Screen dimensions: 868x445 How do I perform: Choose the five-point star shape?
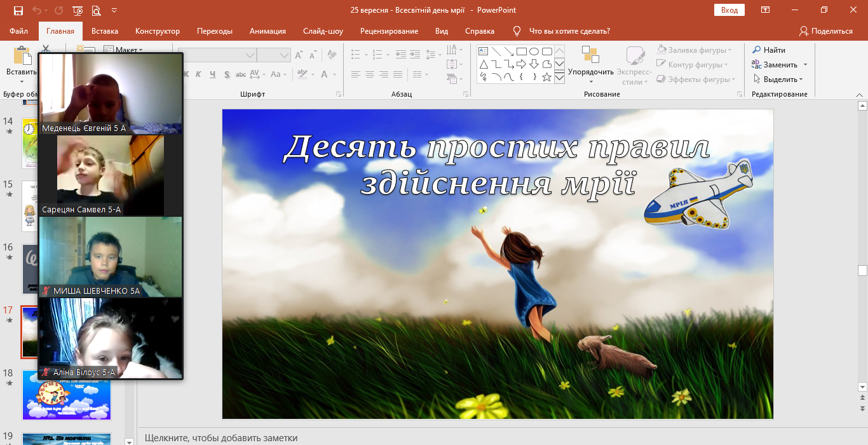pos(546,77)
